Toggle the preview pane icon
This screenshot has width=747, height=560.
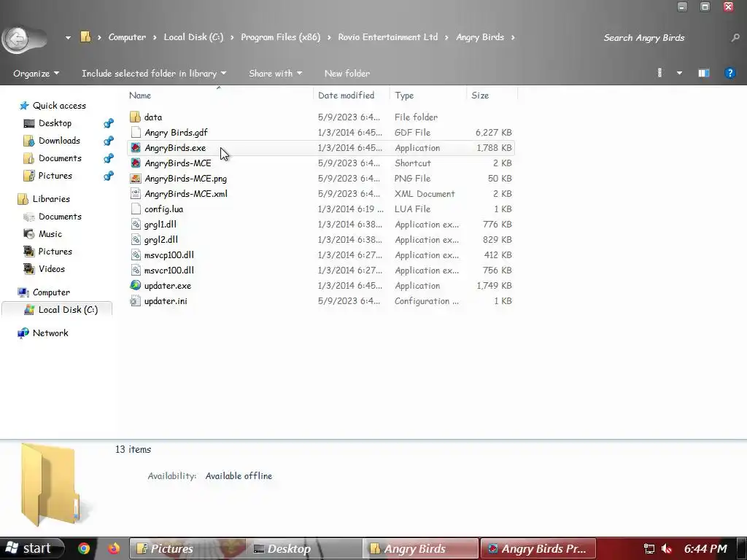704,73
